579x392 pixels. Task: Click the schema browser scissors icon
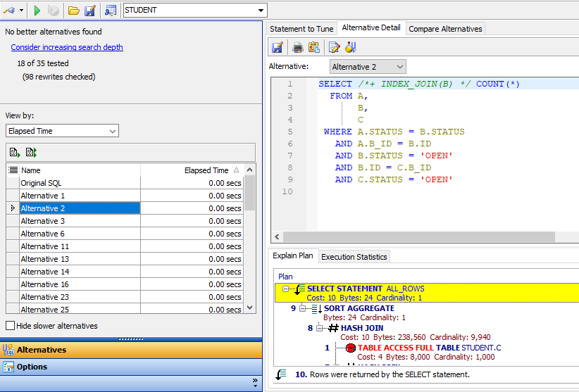(111, 11)
